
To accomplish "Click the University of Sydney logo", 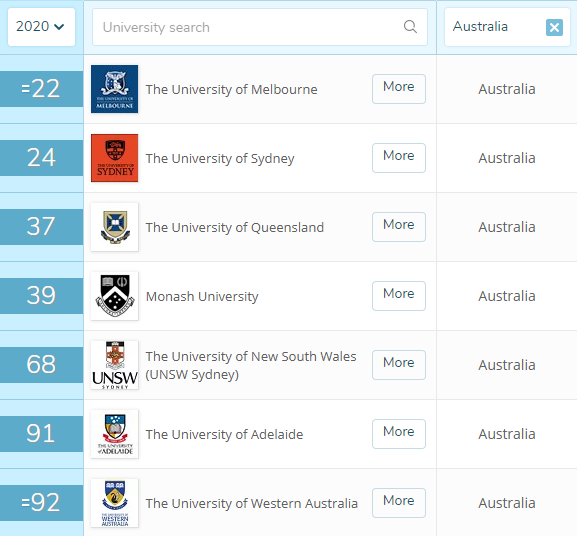I will 114,158.
